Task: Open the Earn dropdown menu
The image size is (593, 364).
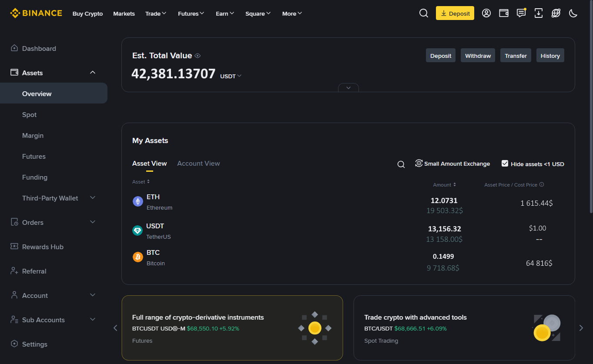Action: [x=225, y=13]
